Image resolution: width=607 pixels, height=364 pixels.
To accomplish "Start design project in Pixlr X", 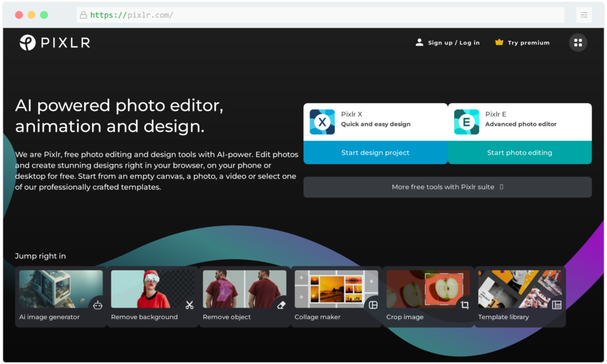I will click(x=375, y=152).
